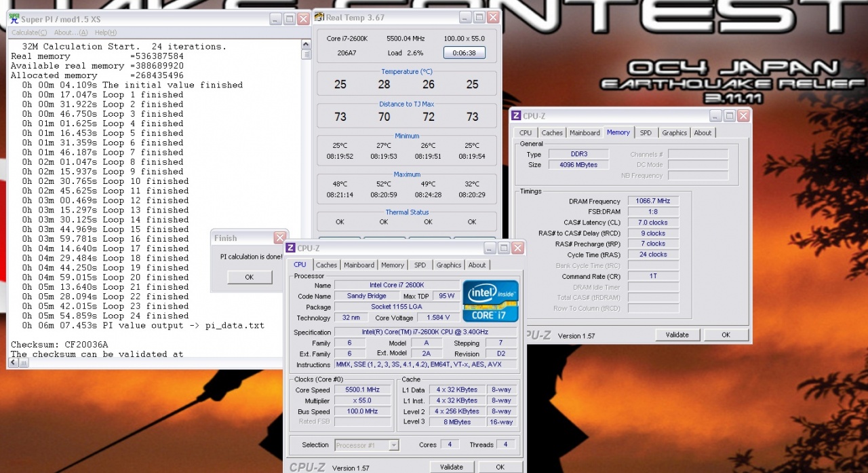The image size is (868, 473).
Task: Minimize the Real Temp window
Action: click(465, 18)
